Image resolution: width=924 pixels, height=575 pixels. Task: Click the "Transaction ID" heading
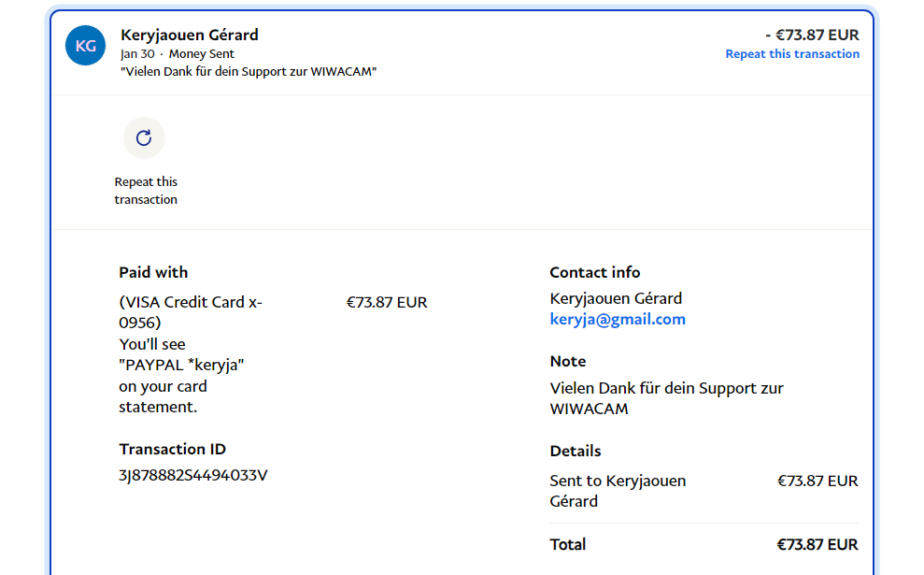point(173,449)
